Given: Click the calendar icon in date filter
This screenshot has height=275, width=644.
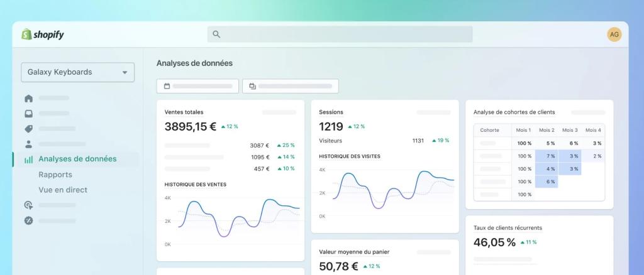Looking at the screenshot, I should pyautogui.click(x=167, y=86).
